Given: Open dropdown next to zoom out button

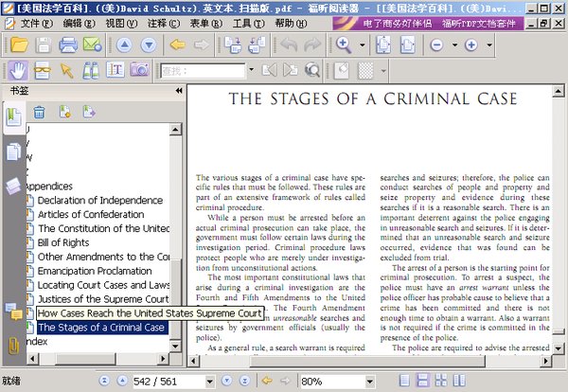Looking at the screenshot, I should 454,45.
